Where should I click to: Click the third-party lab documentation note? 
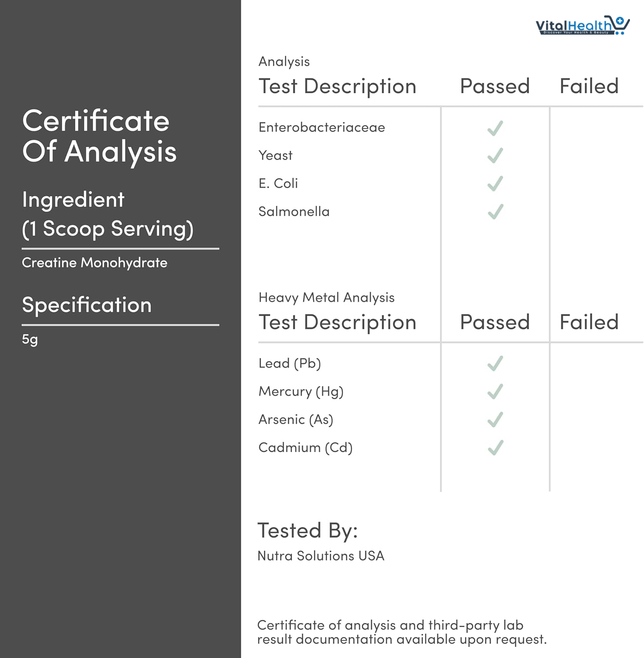click(402, 632)
